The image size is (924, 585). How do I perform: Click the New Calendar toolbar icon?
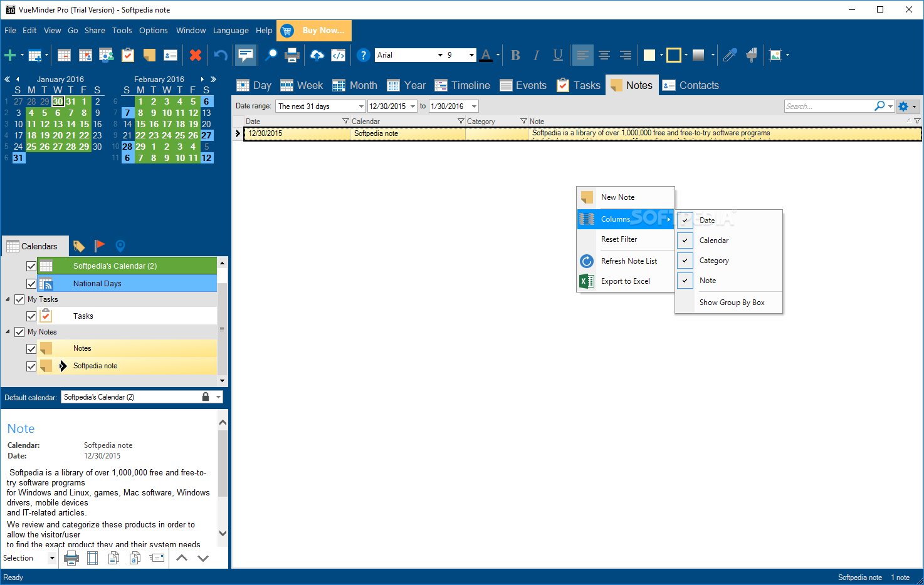(x=35, y=55)
